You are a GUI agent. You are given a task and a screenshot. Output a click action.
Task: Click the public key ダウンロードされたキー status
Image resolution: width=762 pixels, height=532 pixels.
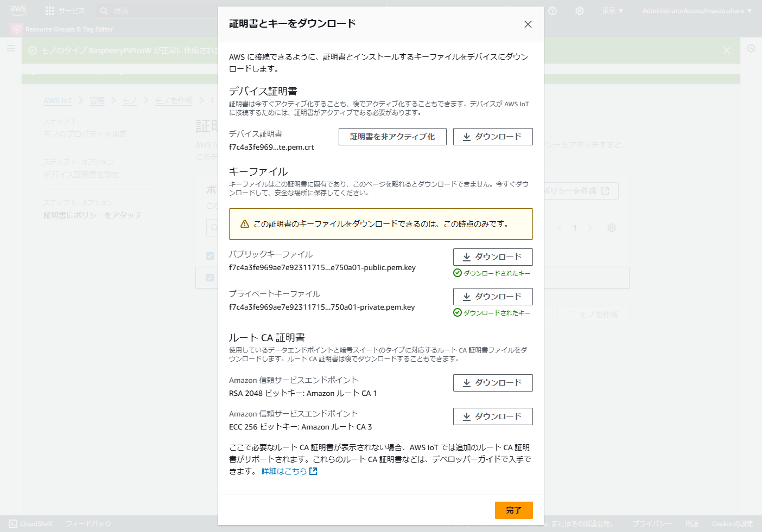tap(492, 273)
